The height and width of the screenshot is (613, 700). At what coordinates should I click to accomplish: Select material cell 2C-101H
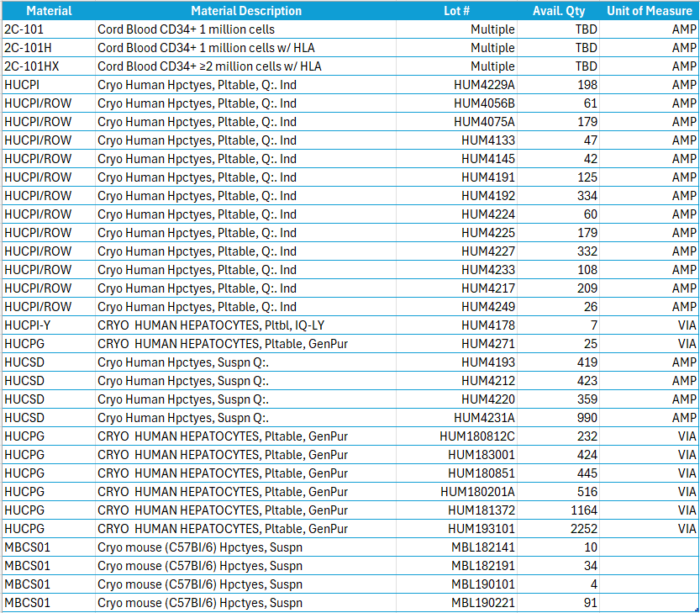[49, 48]
